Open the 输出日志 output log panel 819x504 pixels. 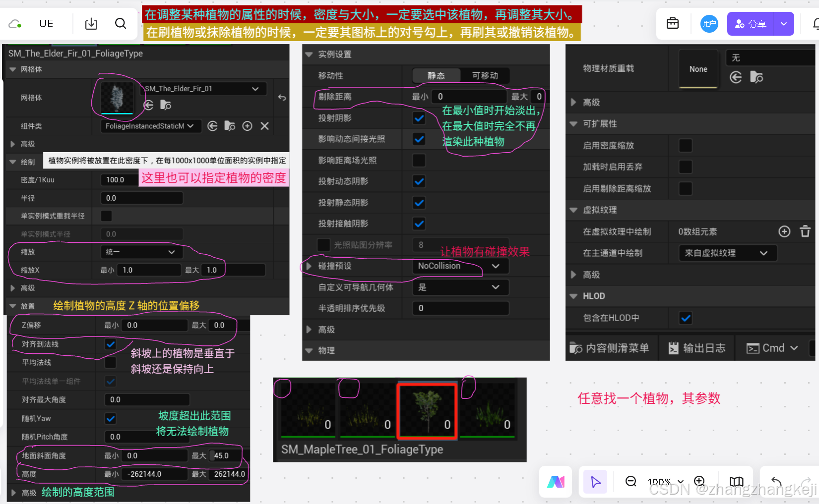696,347
